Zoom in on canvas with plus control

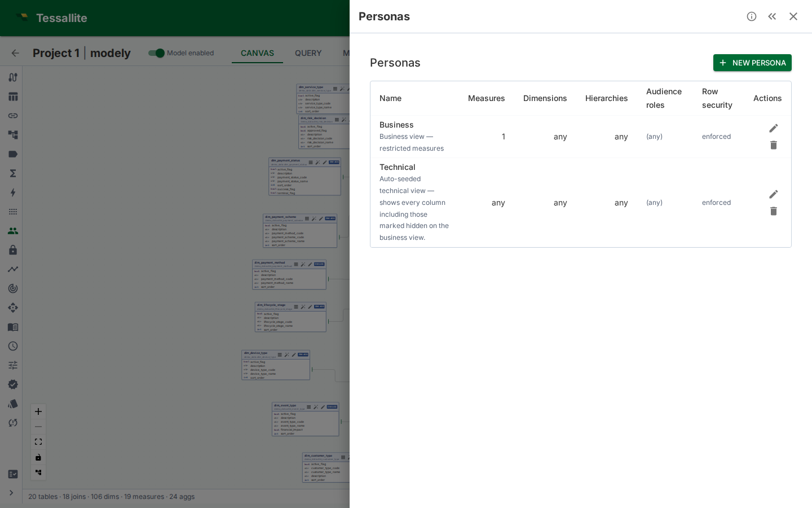[x=38, y=411]
